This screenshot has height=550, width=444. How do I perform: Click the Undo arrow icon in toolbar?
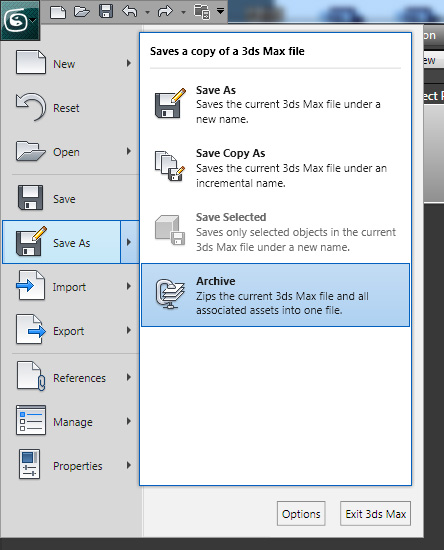tap(129, 11)
